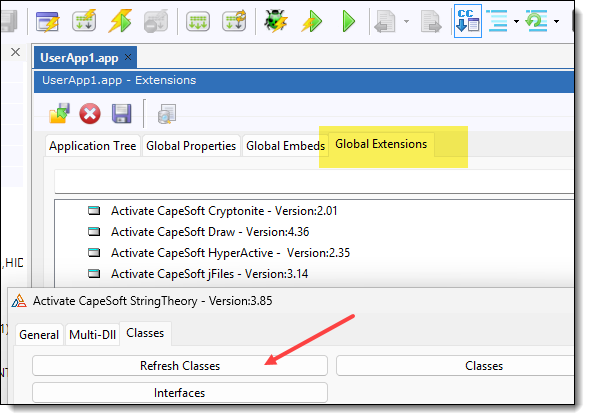Viewport: 590px width, 420px height.
Task: Click the generate-with-lightning grid icon
Action: click(84, 21)
